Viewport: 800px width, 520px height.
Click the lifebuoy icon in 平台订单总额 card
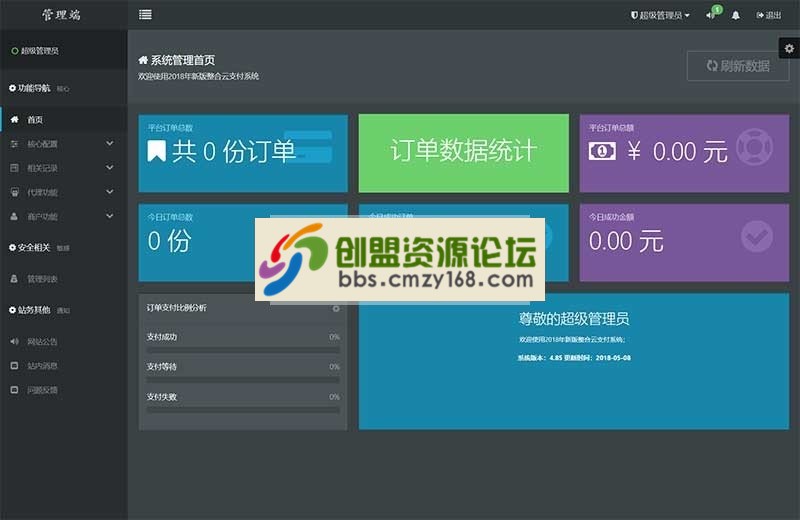(754, 146)
